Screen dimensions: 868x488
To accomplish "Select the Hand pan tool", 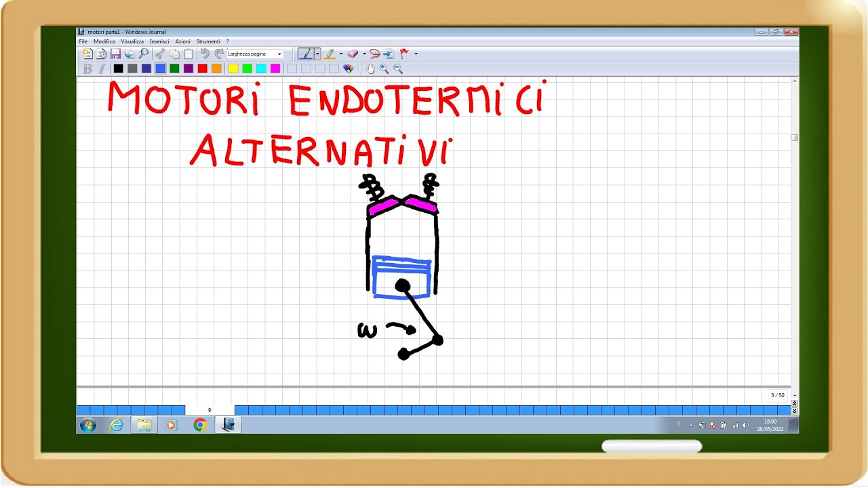I will (370, 68).
